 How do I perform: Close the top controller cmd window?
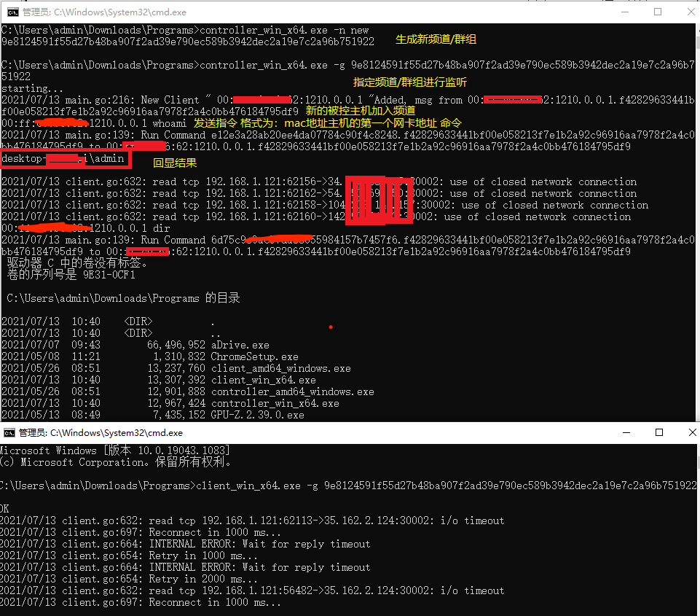pos(691,12)
